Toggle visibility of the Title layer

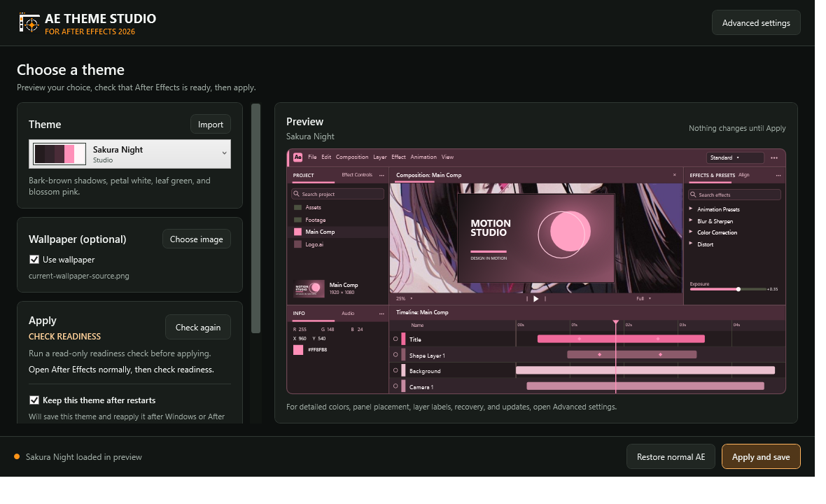[x=395, y=339]
